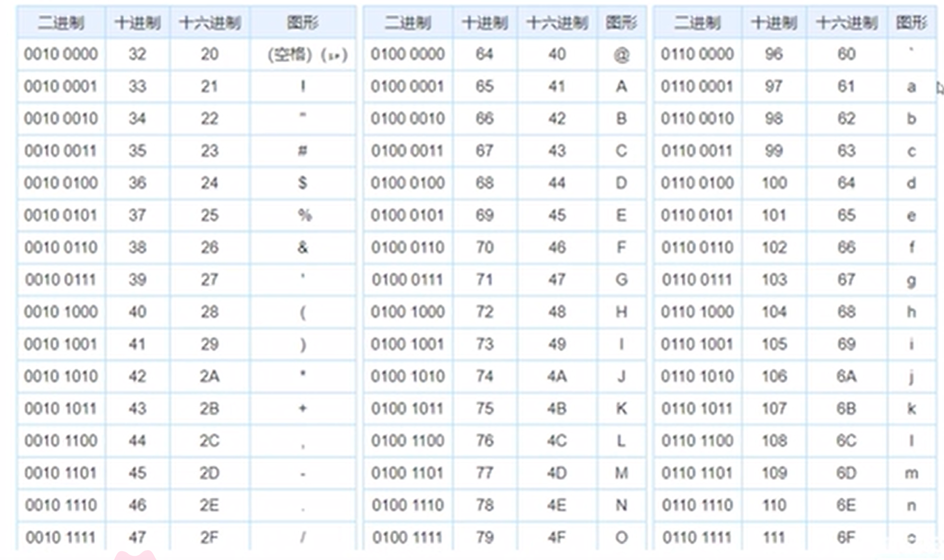944x560 pixels.
Task: Click decimal value 39
Action: pyautogui.click(x=137, y=279)
